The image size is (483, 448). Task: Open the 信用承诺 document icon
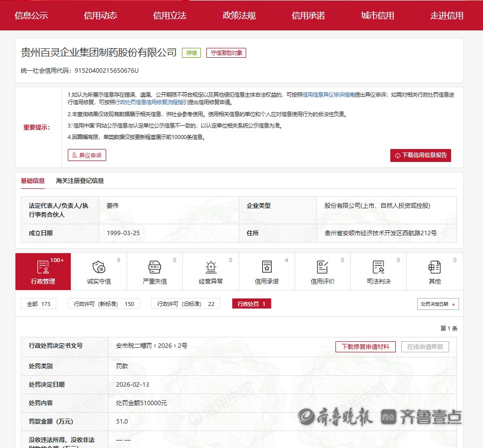[267, 267]
